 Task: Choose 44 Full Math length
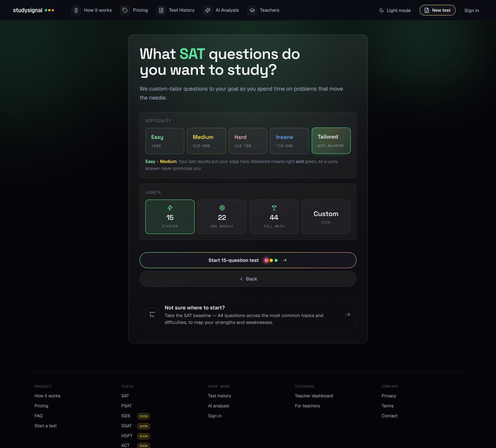tap(274, 217)
